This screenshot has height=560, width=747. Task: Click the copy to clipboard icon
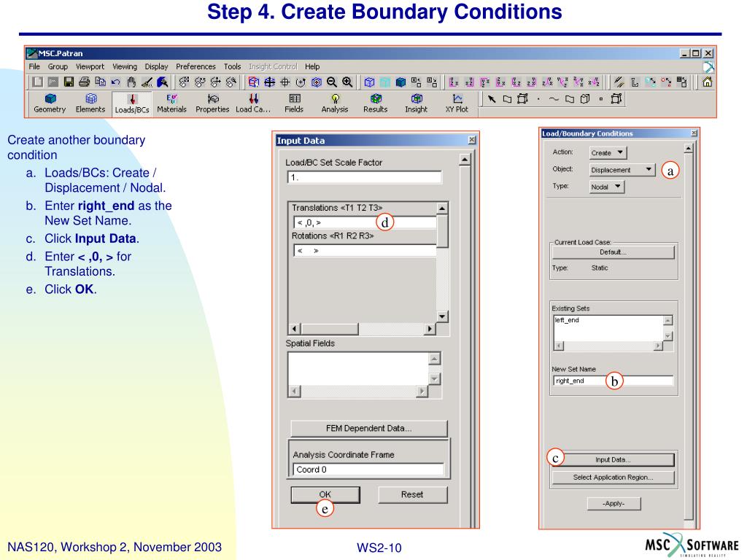coord(100,82)
